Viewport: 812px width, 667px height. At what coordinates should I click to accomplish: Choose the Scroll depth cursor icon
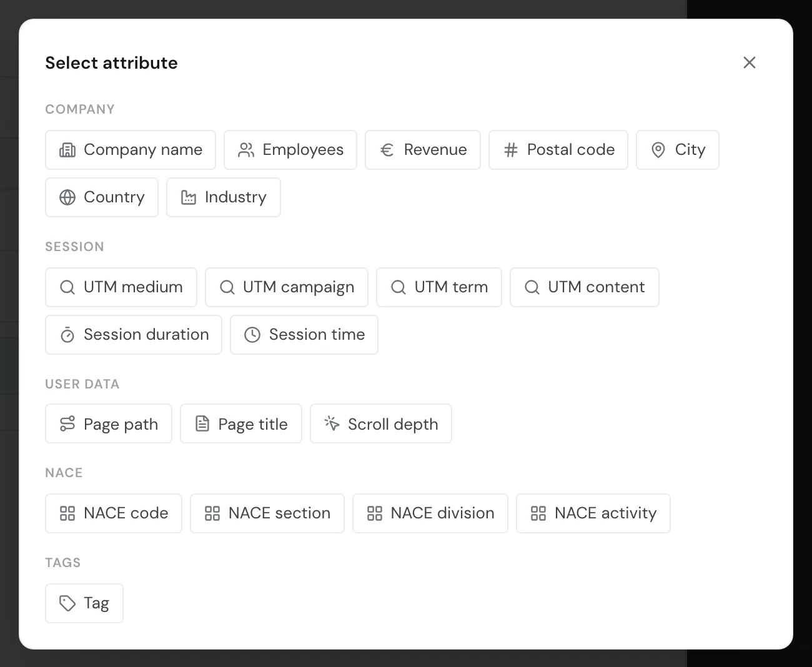332,424
